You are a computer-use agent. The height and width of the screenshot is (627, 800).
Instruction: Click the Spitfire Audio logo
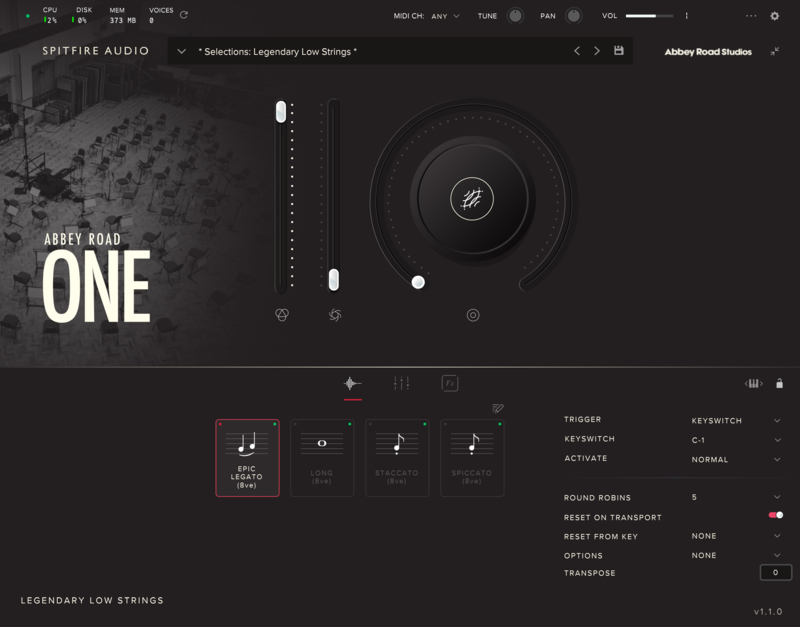click(x=95, y=51)
